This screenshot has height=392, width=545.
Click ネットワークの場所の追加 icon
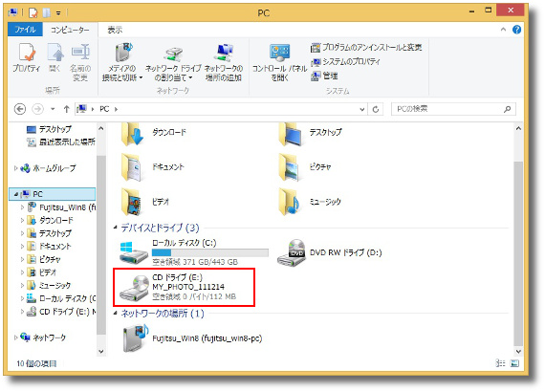point(224,62)
